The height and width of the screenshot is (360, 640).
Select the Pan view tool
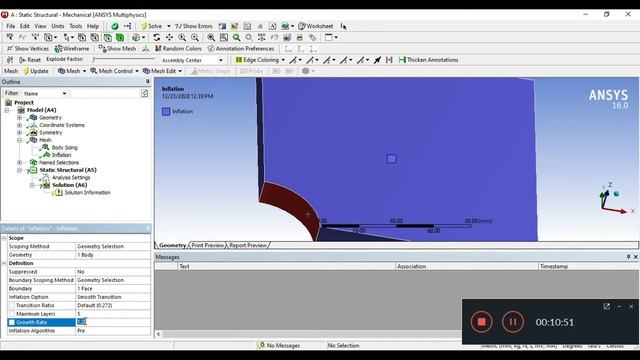[x=169, y=37]
